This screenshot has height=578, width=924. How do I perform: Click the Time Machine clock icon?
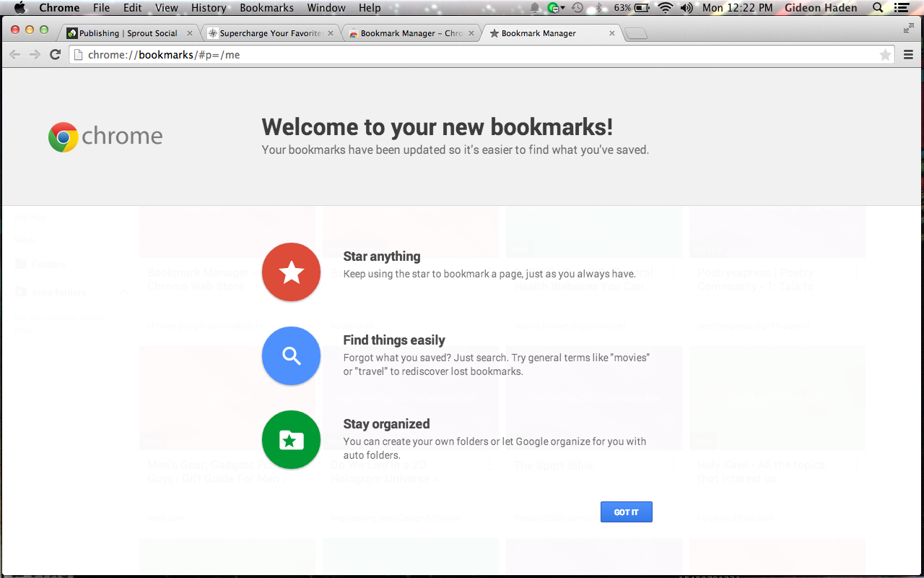pyautogui.click(x=577, y=8)
